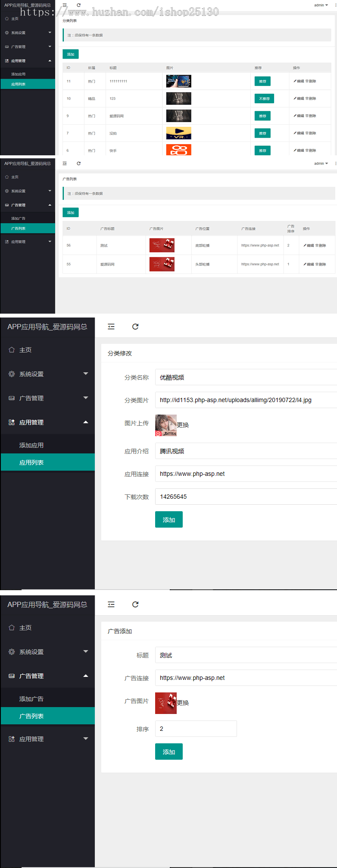Image resolution: width=337 pixels, height=868 pixels.
Task: Click 推荐 button for row 爱源码网 ID 9
Action: [x=262, y=116]
